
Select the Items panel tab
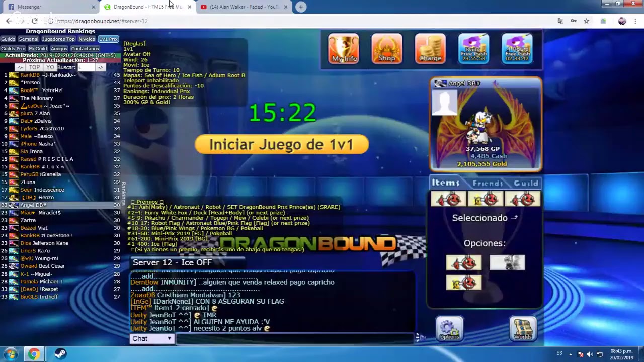(x=446, y=183)
